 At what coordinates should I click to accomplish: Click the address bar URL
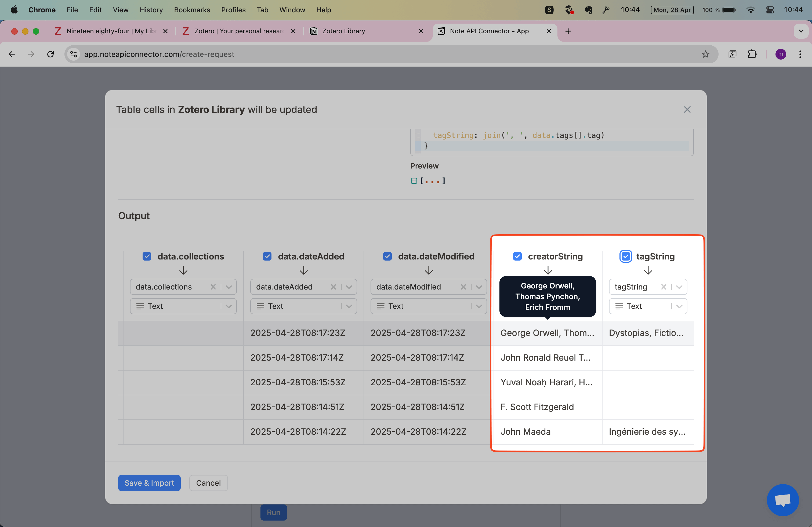[159, 54]
